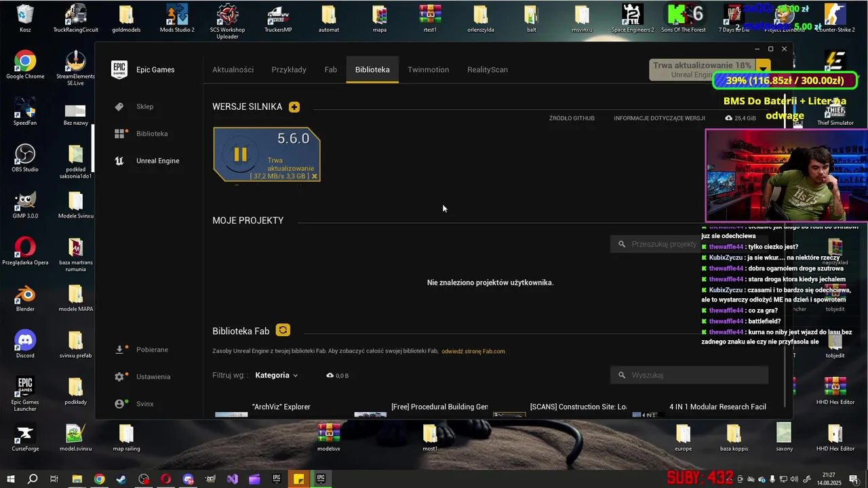Select the Discord desktop icon
The image size is (868, 488).
point(25,344)
